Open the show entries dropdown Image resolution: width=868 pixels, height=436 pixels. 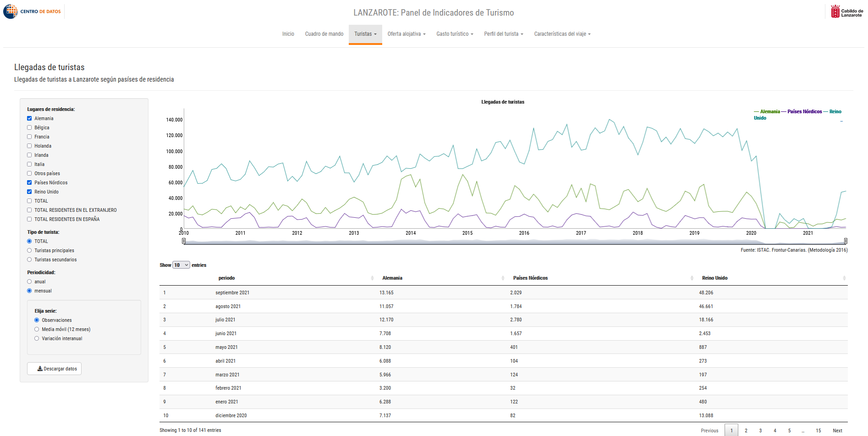tap(181, 265)
